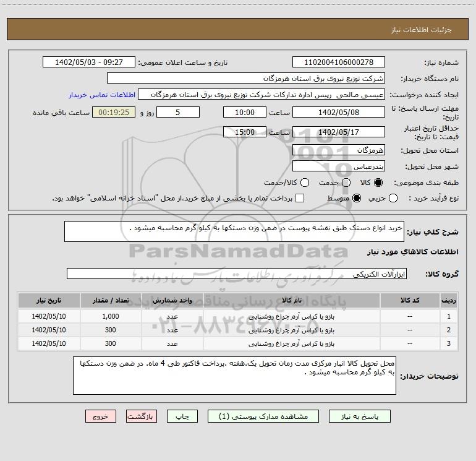Click the توضیحات خریدار text area

pos(234,376)
